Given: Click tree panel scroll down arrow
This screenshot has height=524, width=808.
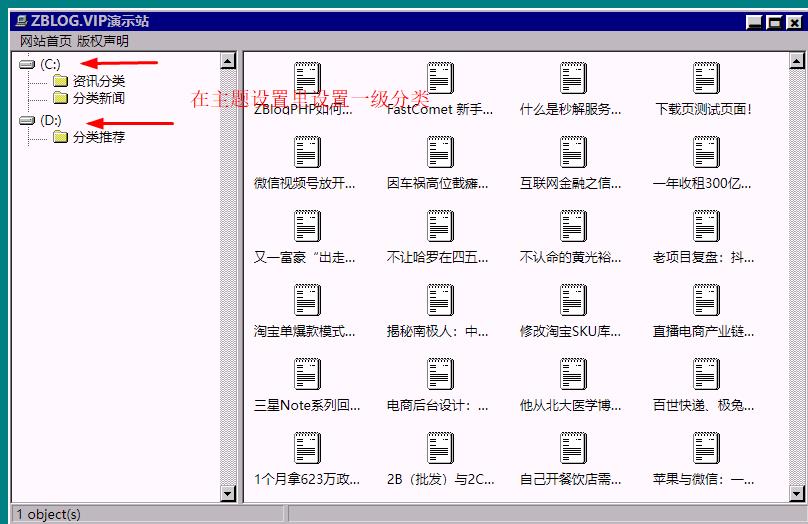Looking at the screenshot, I should pos(228,493).
